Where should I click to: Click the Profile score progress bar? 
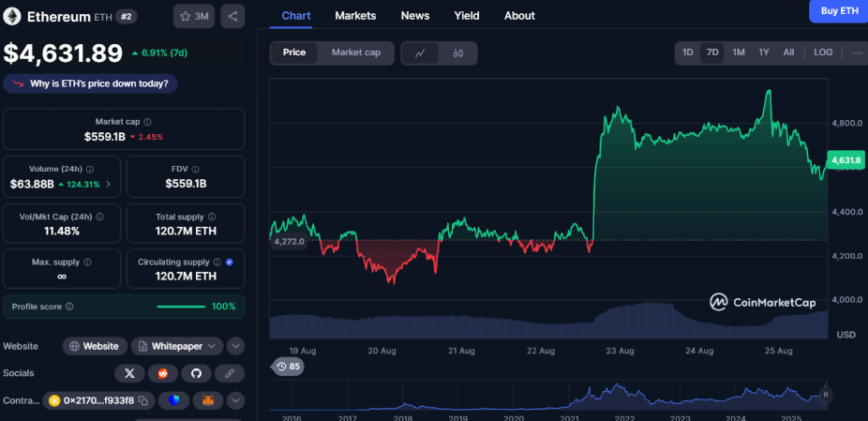pyautogui.click(x=181, y=307)
